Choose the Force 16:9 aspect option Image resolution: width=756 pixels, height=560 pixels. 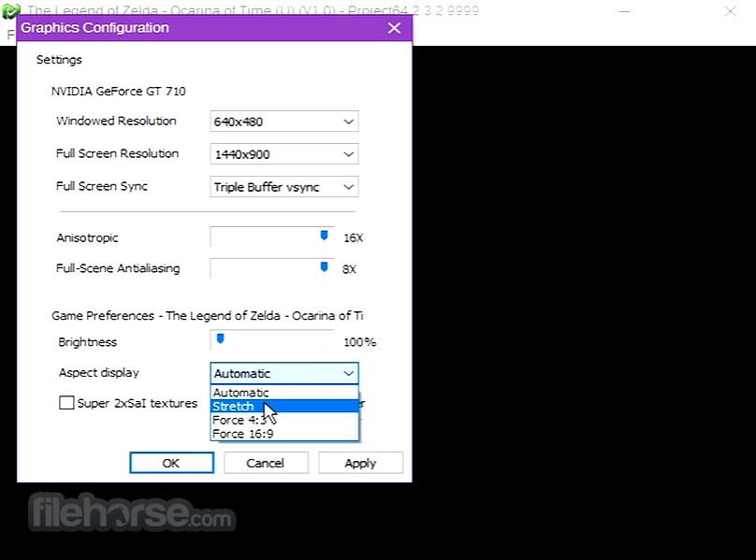pyautogui.click(x=284, y=434)
